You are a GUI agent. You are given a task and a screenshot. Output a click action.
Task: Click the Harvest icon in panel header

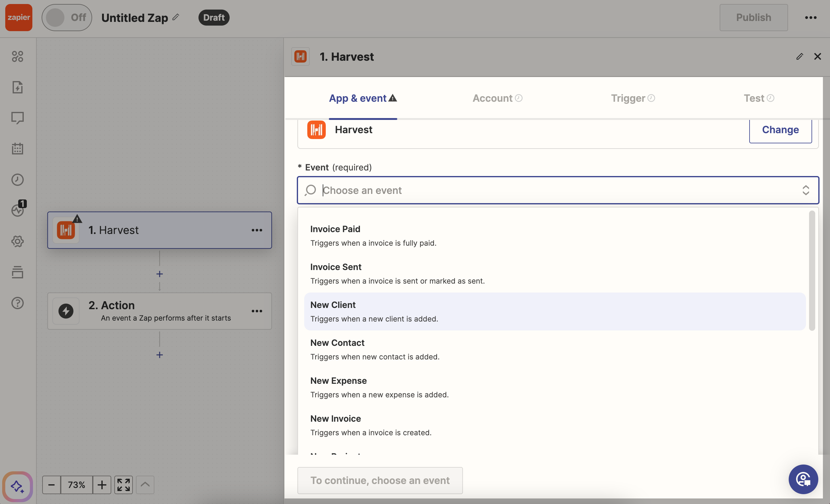[301, 56]
